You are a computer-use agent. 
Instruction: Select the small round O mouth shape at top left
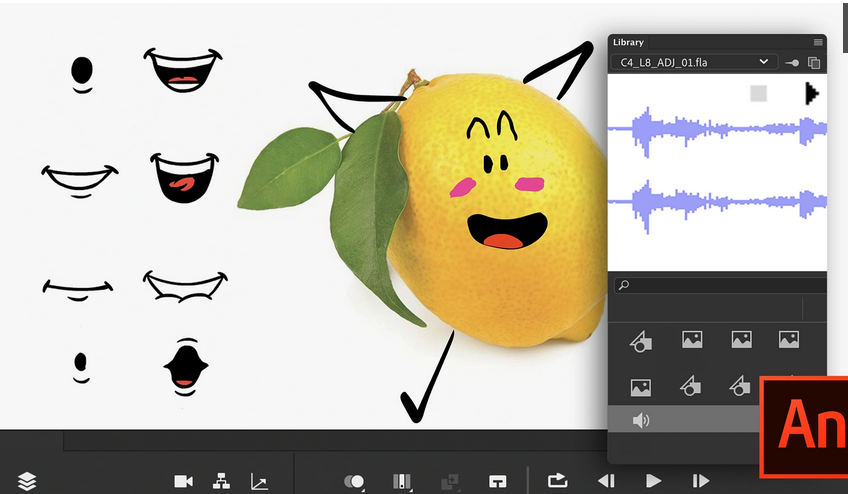82,74
